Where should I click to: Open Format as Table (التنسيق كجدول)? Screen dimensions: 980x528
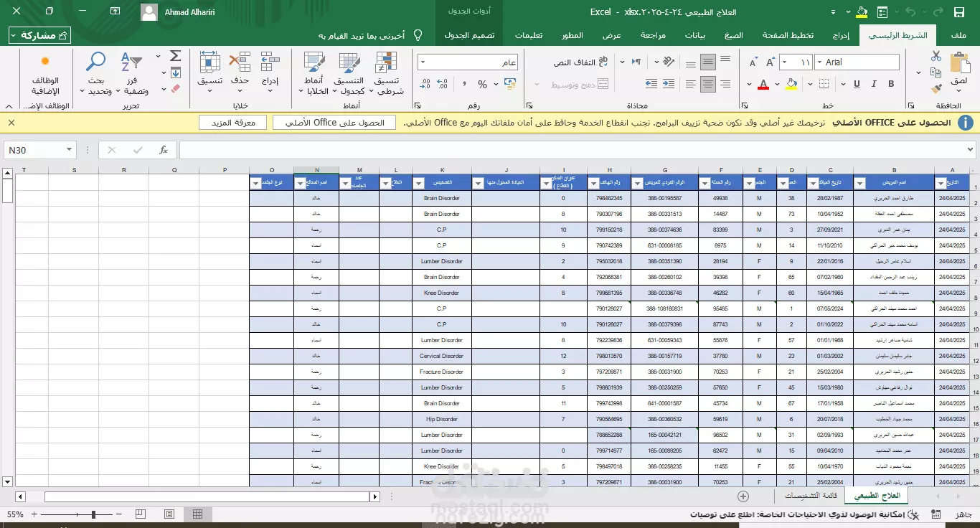pyautogui.click(x=348, y=72)
